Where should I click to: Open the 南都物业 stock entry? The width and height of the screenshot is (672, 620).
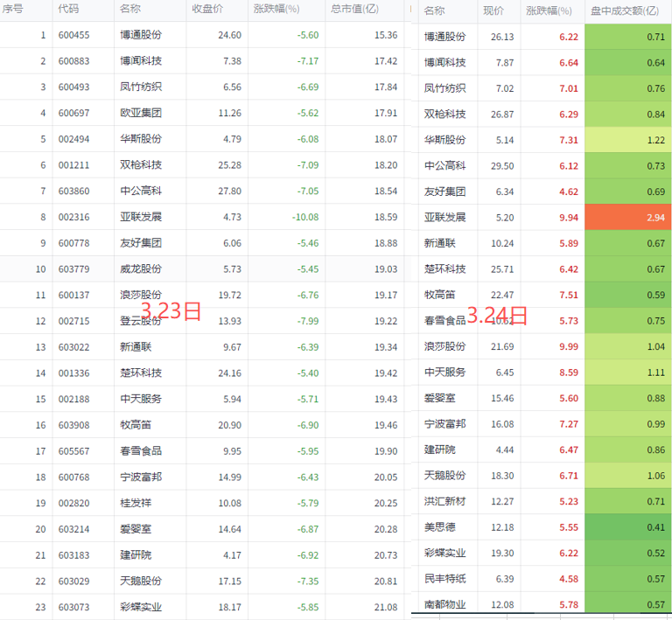click(x=444, y=604)
